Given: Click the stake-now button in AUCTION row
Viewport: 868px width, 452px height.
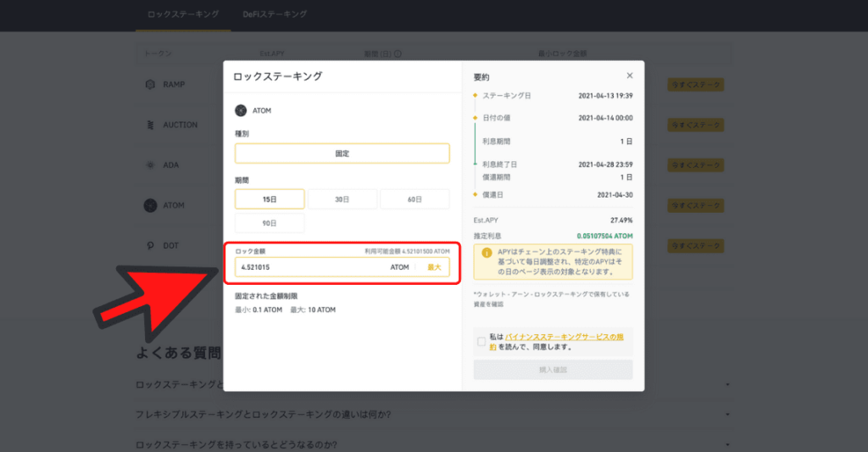Looking at the screenshot, I should (696, 125).
